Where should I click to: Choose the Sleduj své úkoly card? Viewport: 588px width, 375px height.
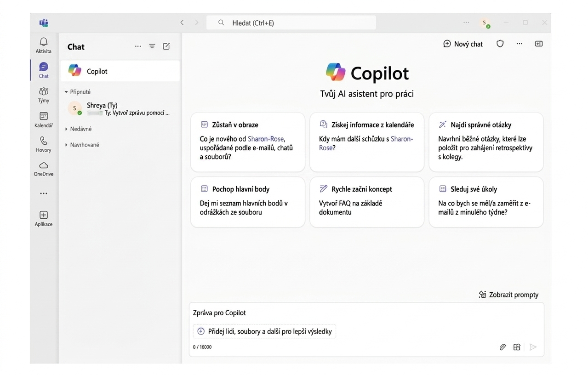point(486,202)
